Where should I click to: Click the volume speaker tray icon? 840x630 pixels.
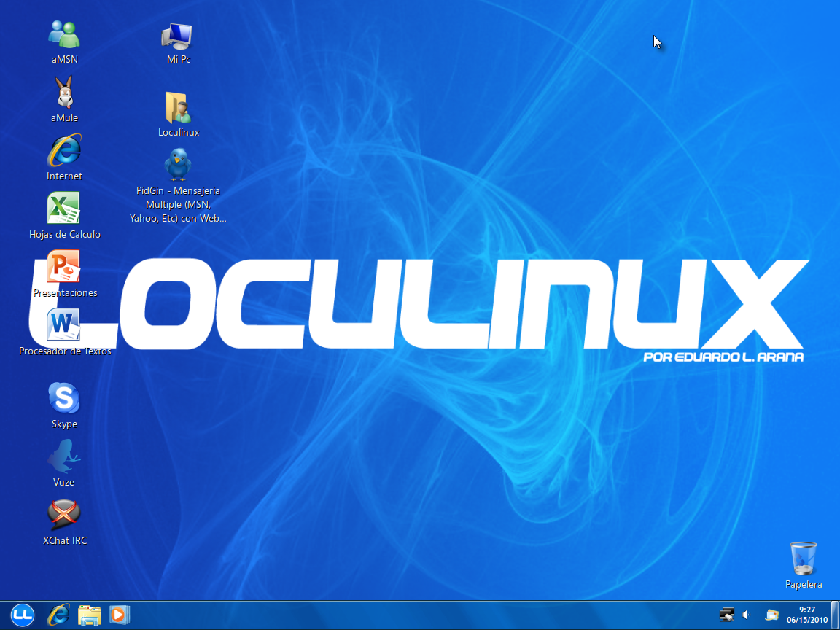point(747,615)
